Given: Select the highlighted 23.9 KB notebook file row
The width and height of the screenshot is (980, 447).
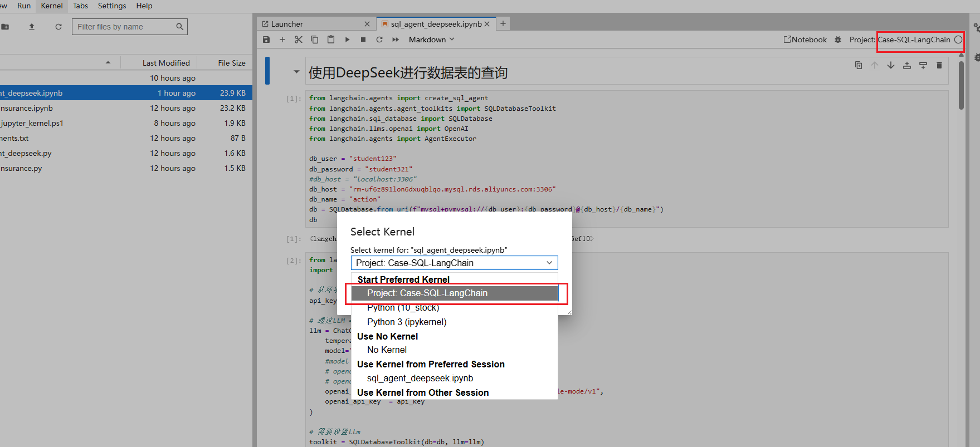Looking at the screenshot, I should (126, 93).
